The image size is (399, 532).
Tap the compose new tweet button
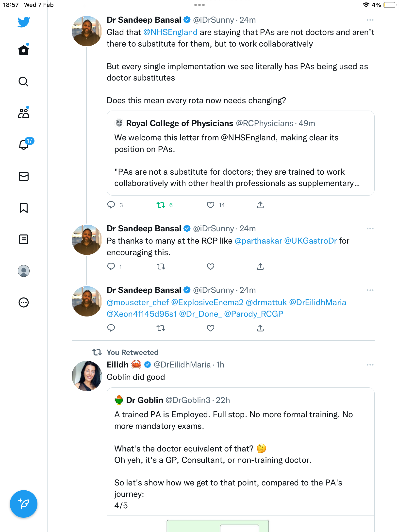tap(24, 504)
